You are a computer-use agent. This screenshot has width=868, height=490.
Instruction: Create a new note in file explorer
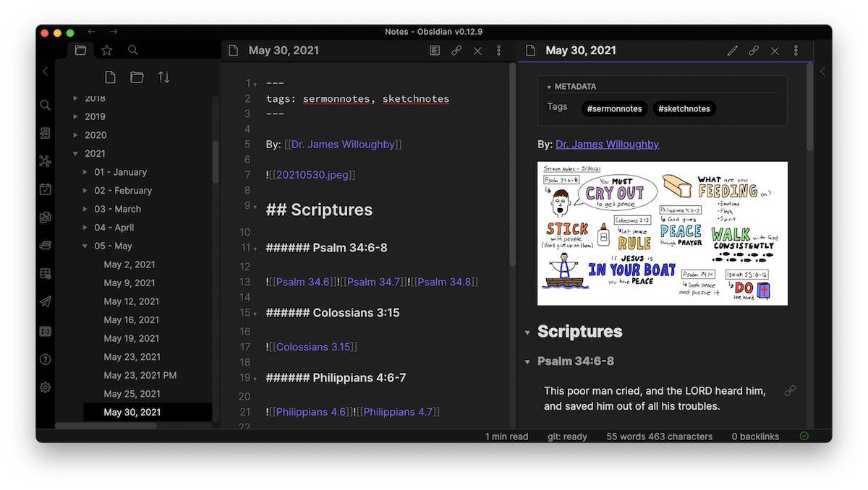110,77
